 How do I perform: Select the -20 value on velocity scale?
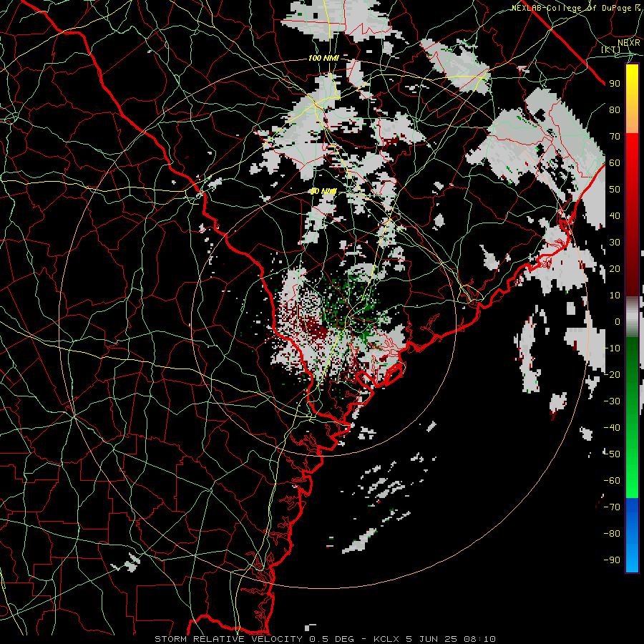[612, 375]
